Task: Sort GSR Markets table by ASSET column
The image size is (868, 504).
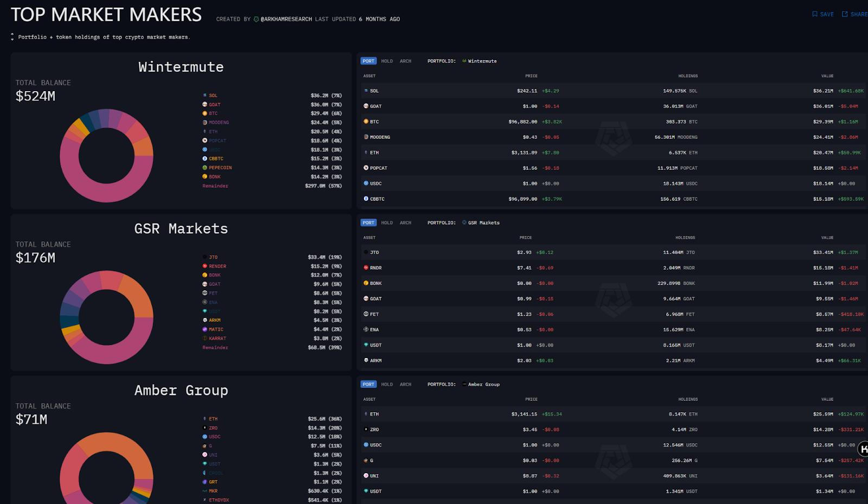Action: [369, 238]
